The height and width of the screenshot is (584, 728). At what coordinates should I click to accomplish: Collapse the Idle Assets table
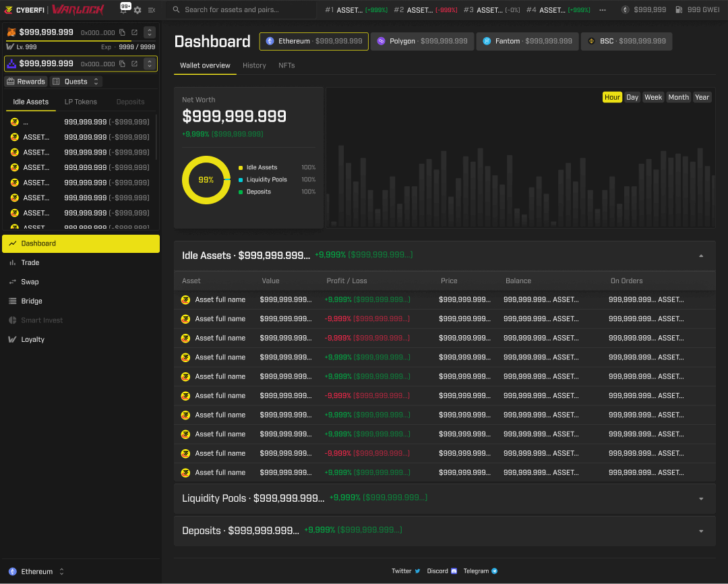pos(700,256)
